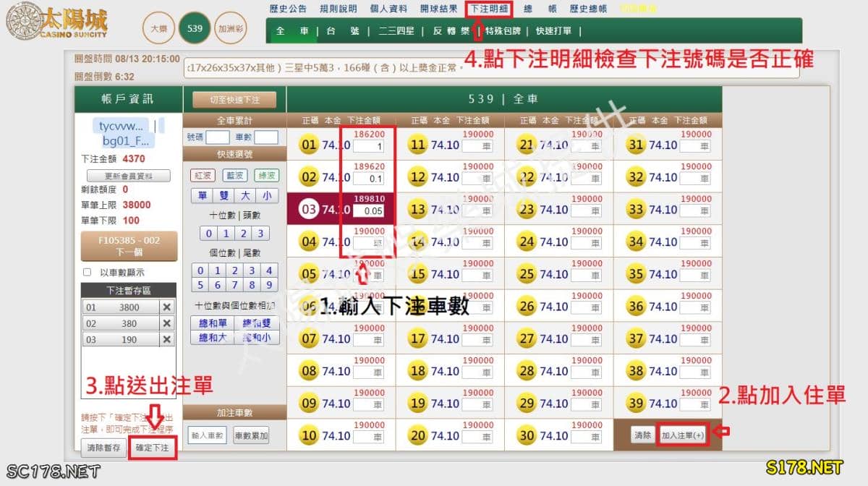868x486 pixels.
Task: Toggle the 以車數顯示 checkbox
Action: [x=88, y=273]
